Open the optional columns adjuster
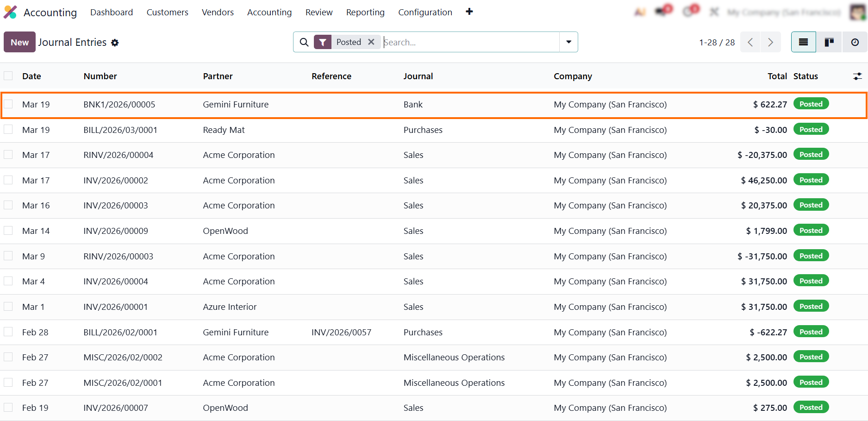Screen dimensions: 868x421 (857, 76)
